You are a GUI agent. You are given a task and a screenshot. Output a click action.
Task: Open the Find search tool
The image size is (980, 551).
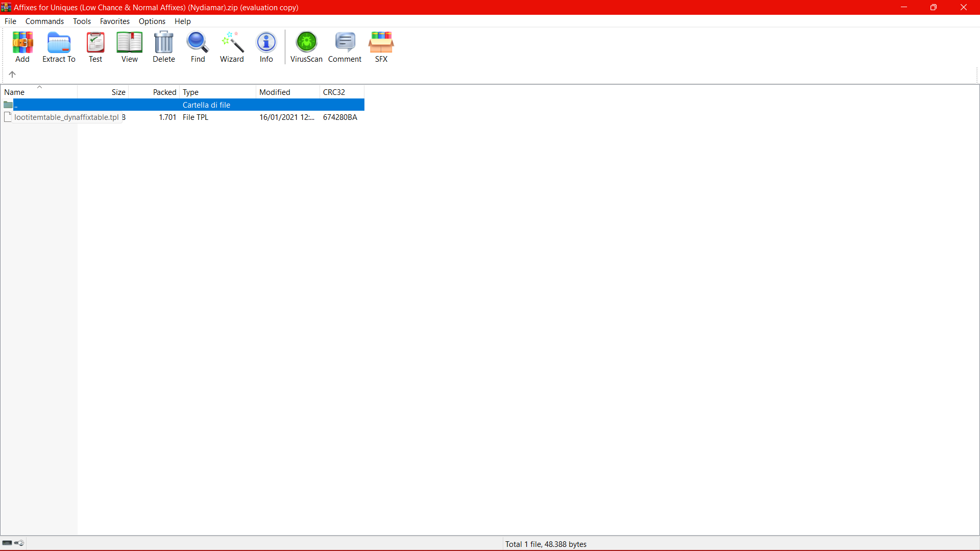click(198, 47)
